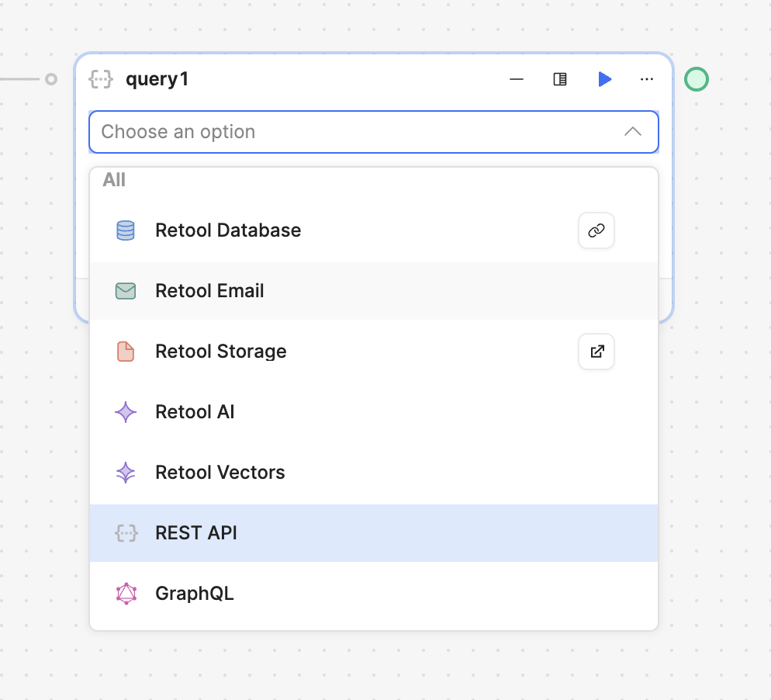Select the Retool Vectors option
The image size is (771, 700).
click(x=374, y=473)
